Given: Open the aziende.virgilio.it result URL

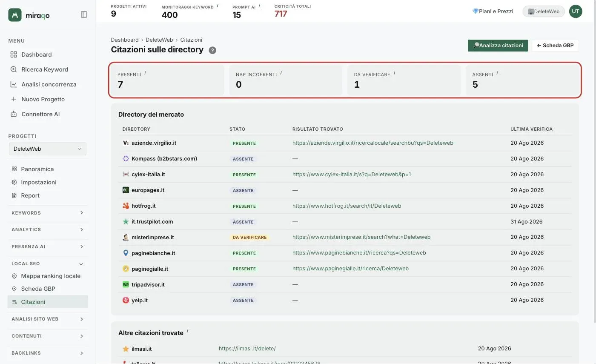Looking at the screenshot, I should point(372,143).
